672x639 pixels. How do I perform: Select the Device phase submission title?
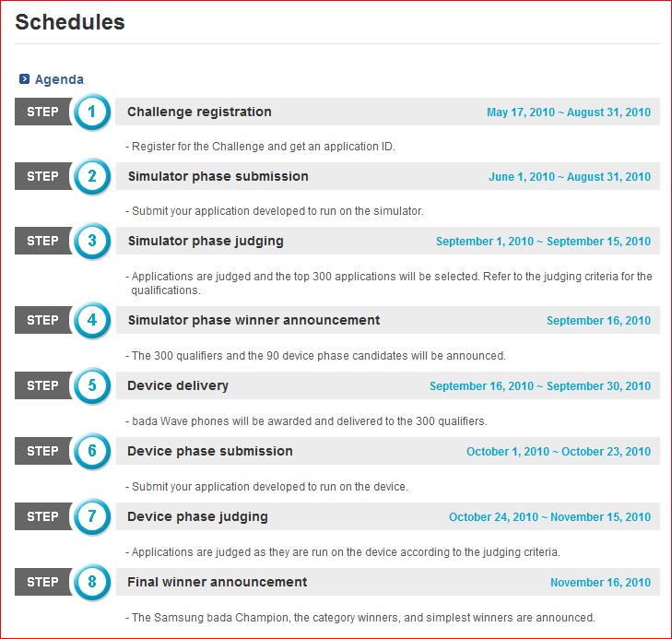pyautogui.click(x=210, y=451)
